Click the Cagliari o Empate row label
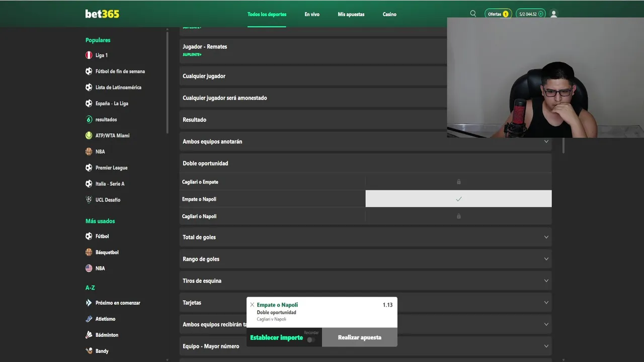 200,182
